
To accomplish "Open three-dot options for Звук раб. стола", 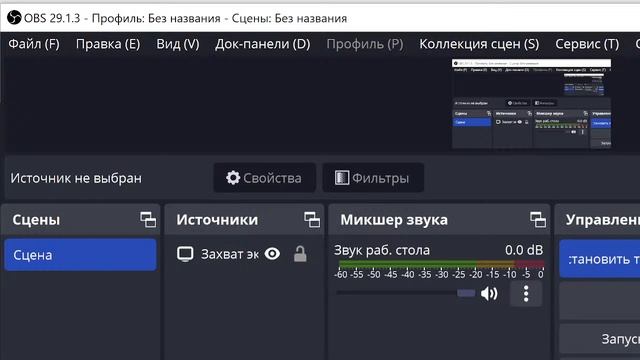I will pyautogui.click(x=526, y=294).
